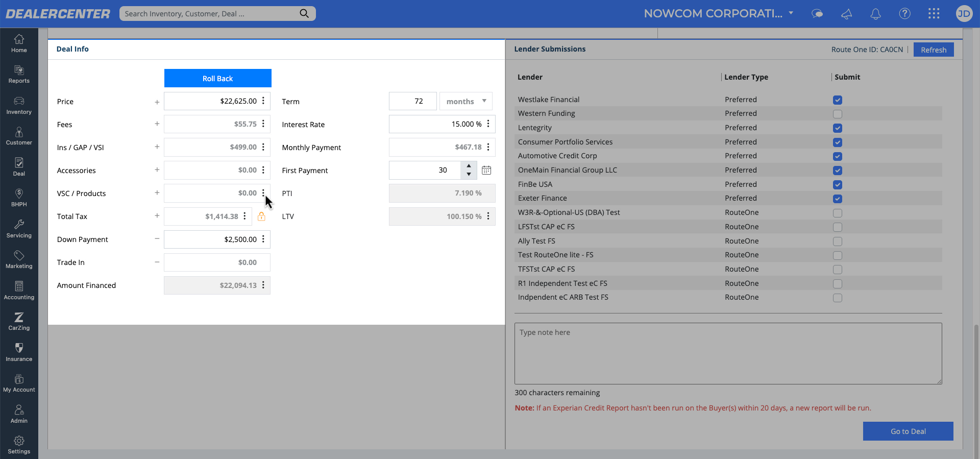Uncheck FinBe USA submit checkbox
Image resolution: width=980 pixels, height=459 pixels.
pyautogui.click(x=838, y=185)
